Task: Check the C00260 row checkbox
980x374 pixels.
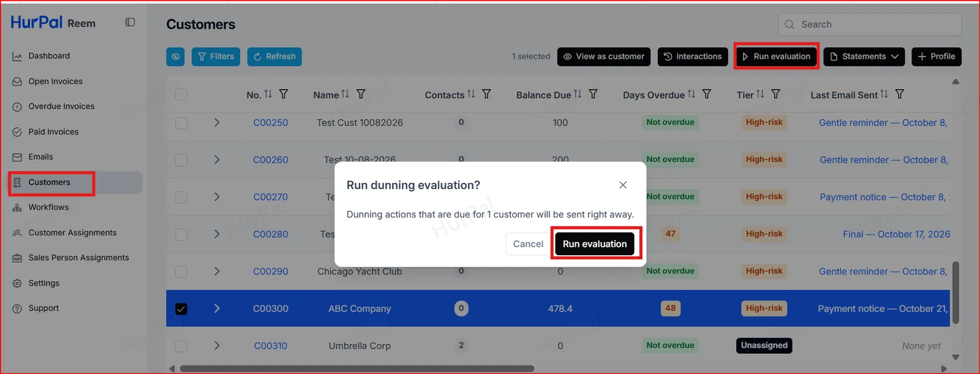Action: (x=181, y=160)
